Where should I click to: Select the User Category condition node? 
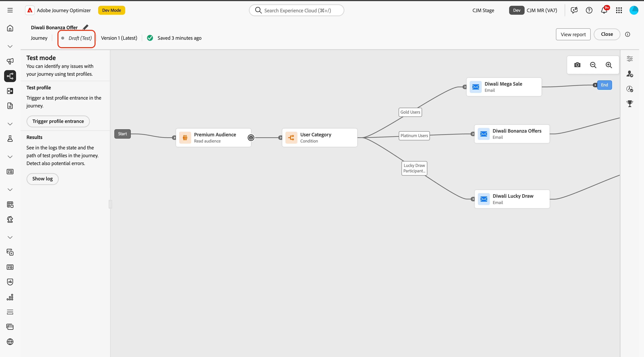pos(320,137)
